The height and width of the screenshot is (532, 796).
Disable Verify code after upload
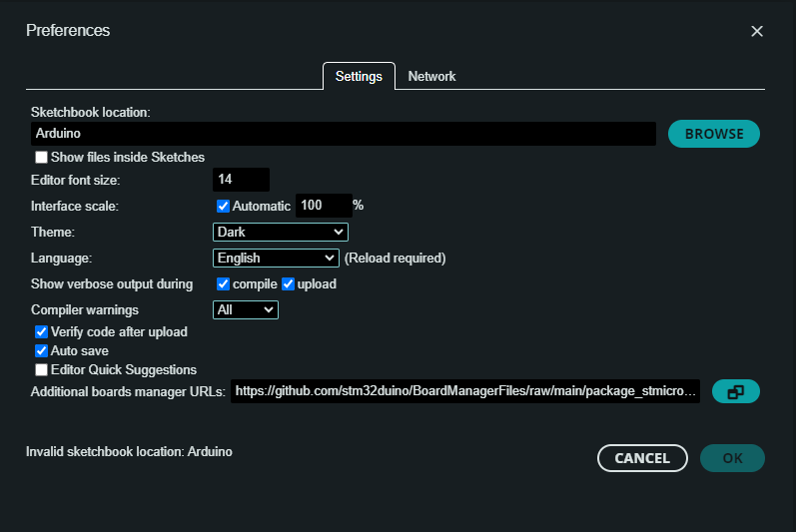[x=41, y=331]
